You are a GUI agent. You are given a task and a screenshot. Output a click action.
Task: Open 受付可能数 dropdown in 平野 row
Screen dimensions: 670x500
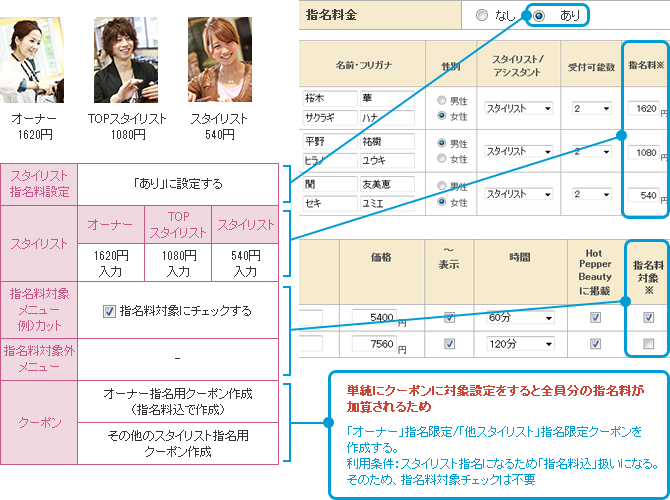[x=592, y=151]
